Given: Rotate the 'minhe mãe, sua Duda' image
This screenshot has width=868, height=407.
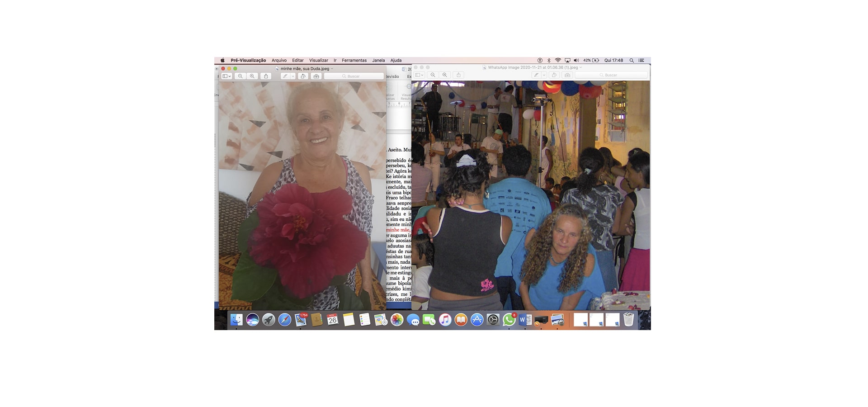Looking at the screenshot, I should coord(303,76).
